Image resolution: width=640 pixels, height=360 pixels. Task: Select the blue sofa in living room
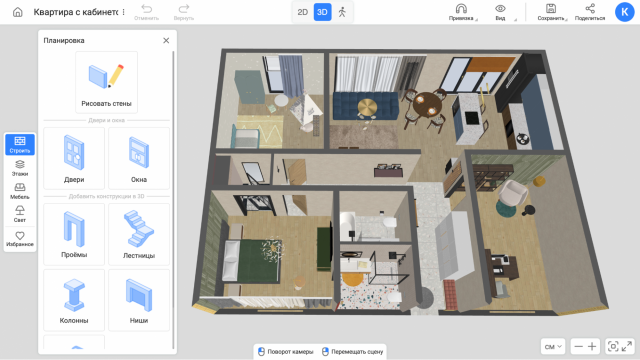[365, 106]
